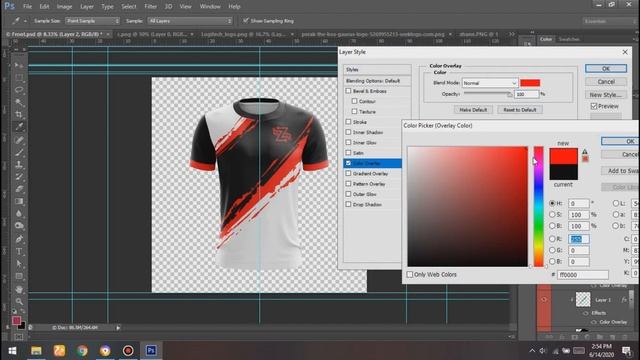Click the Color Overlay red color swatch

tap(530, 83)
